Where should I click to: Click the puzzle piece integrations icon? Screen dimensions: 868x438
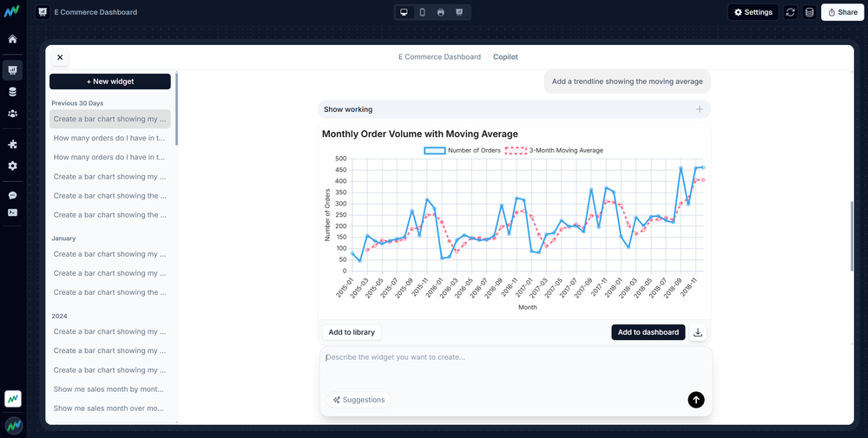pyautogui.click(x=12, y=144)
